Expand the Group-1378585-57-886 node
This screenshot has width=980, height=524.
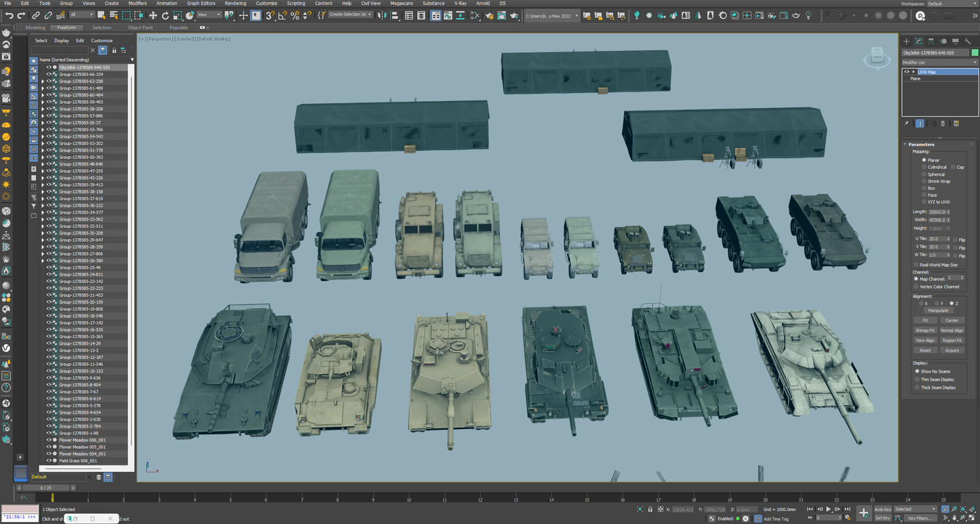click(43, 116)
